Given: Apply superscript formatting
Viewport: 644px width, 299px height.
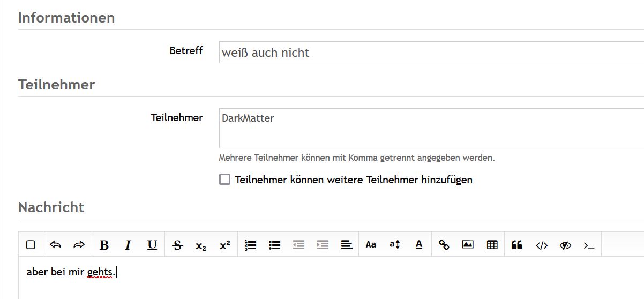Looking at the screenshot, I should pyautogui.click(x=225, y=245).
